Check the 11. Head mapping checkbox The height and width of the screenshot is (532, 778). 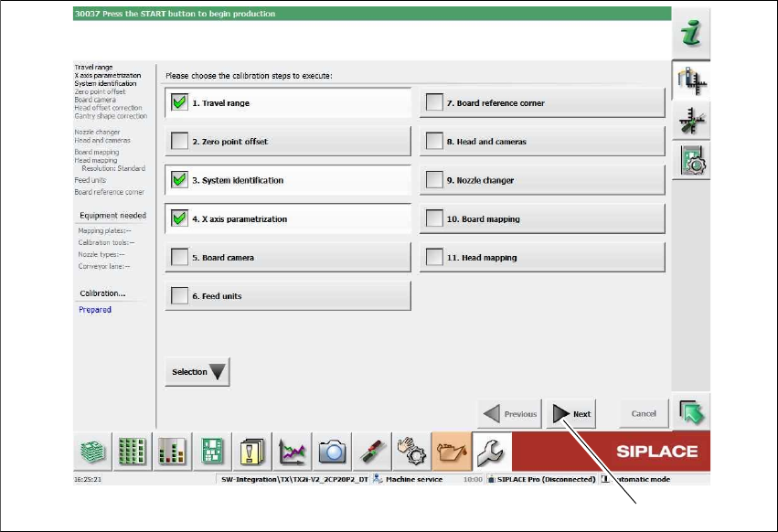(434, 257)
